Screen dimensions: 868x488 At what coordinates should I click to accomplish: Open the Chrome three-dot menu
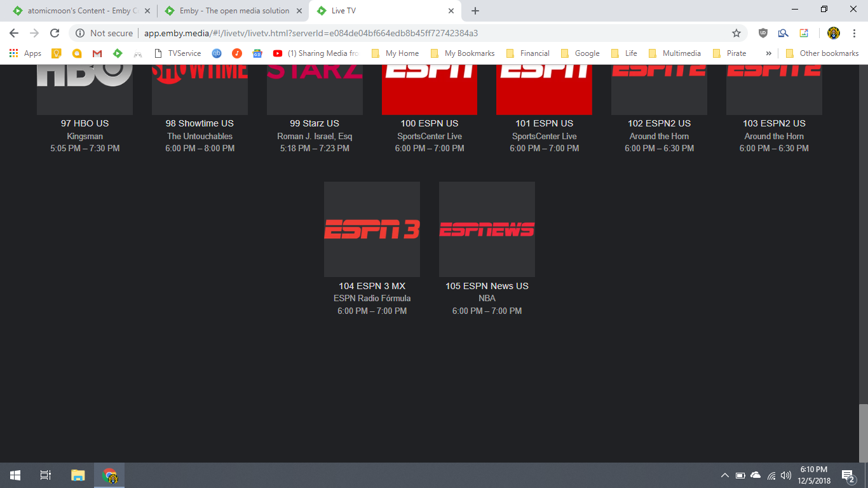(x=854, y=33)
